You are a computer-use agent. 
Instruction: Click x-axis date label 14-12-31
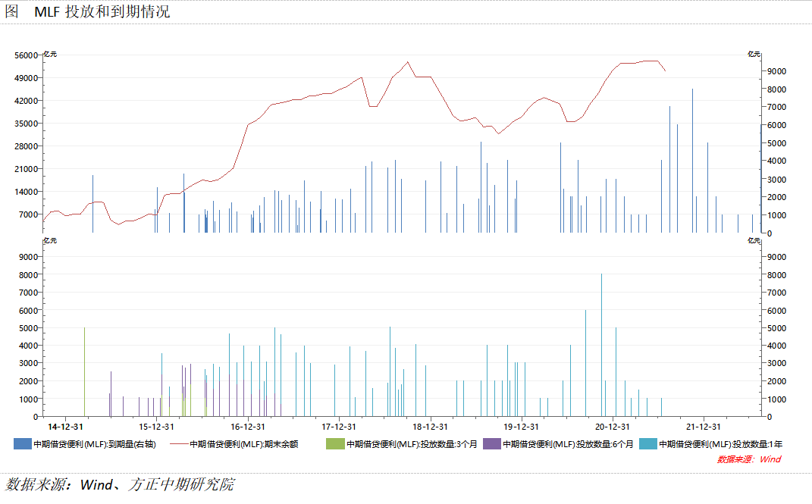(65, 427)
